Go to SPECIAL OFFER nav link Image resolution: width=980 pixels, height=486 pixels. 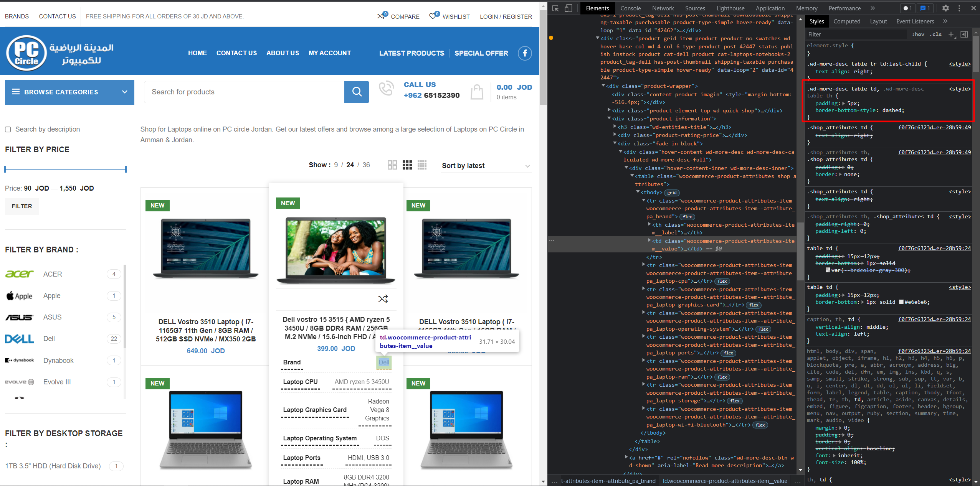point(481,53)
